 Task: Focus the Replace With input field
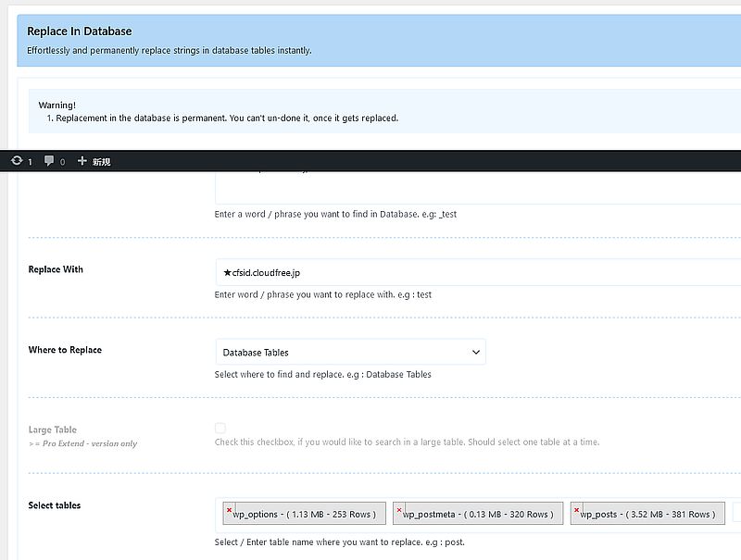pos(478,272)
